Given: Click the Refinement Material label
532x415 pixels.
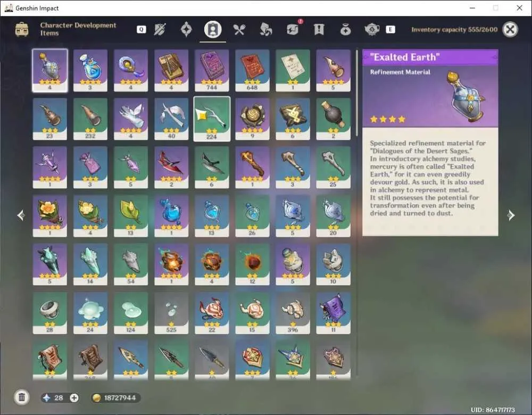Looking at the screenshot, I should 400,72.
